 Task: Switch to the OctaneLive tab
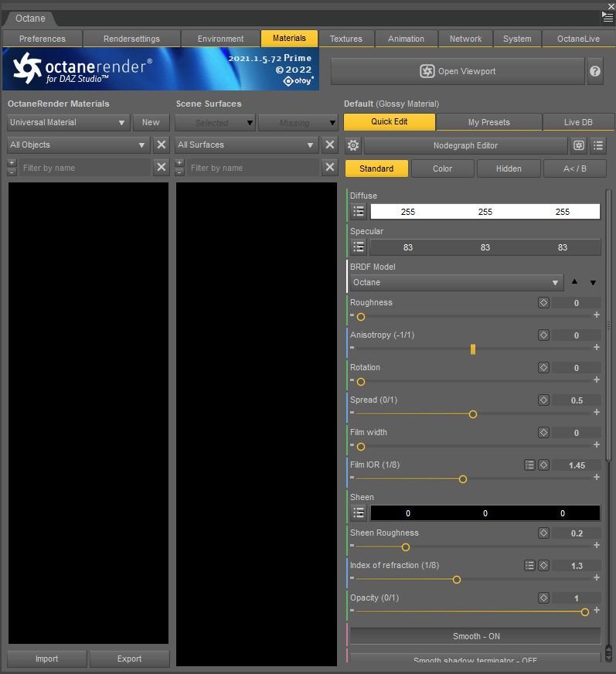click(578, 39)
